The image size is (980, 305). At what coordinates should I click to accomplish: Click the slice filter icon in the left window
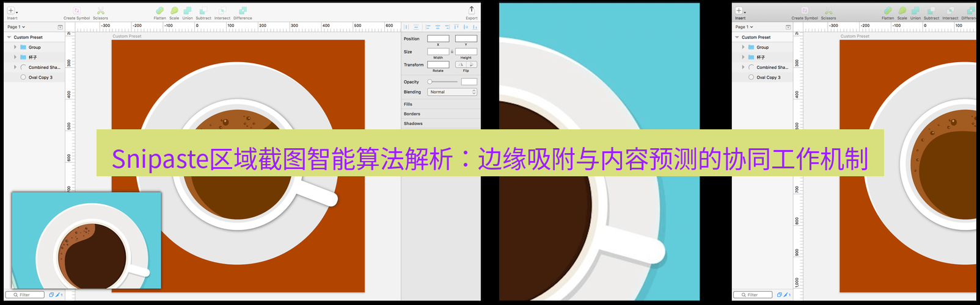59,295
